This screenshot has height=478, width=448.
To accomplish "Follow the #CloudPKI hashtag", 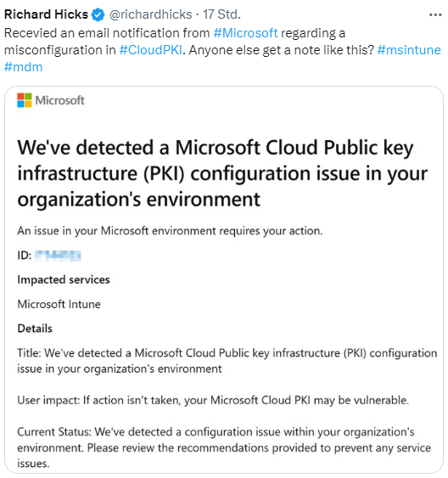I will (151, 50).
